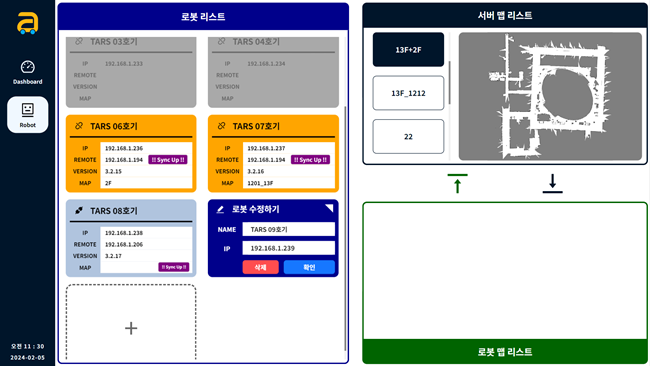
Task: Click the IP value 192.168.1.234
Action: [x=266, y=63]
